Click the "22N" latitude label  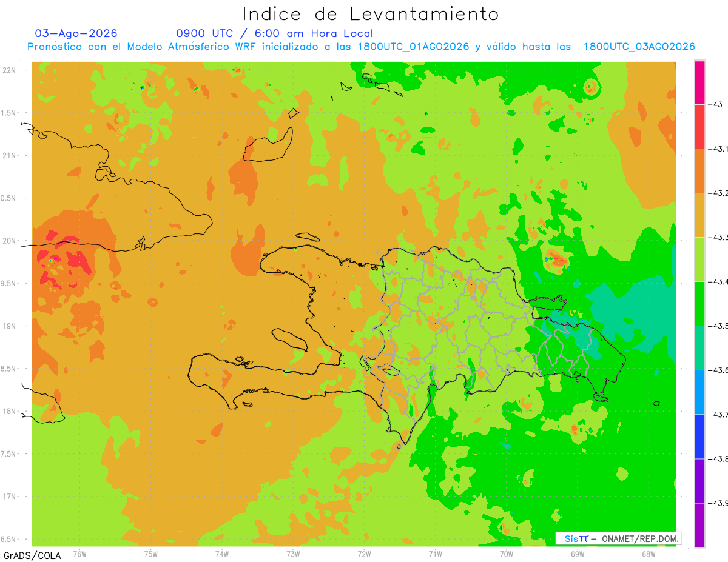pos(10,70)
